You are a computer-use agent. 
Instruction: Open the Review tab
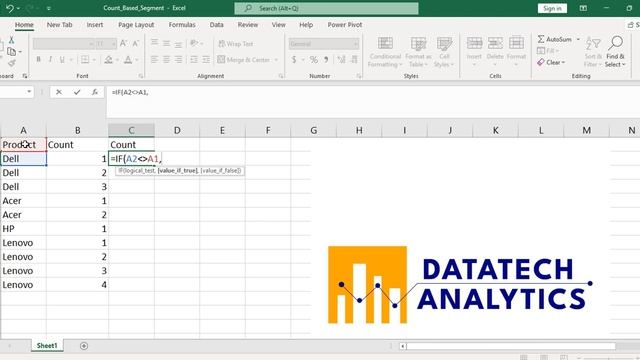248,25
